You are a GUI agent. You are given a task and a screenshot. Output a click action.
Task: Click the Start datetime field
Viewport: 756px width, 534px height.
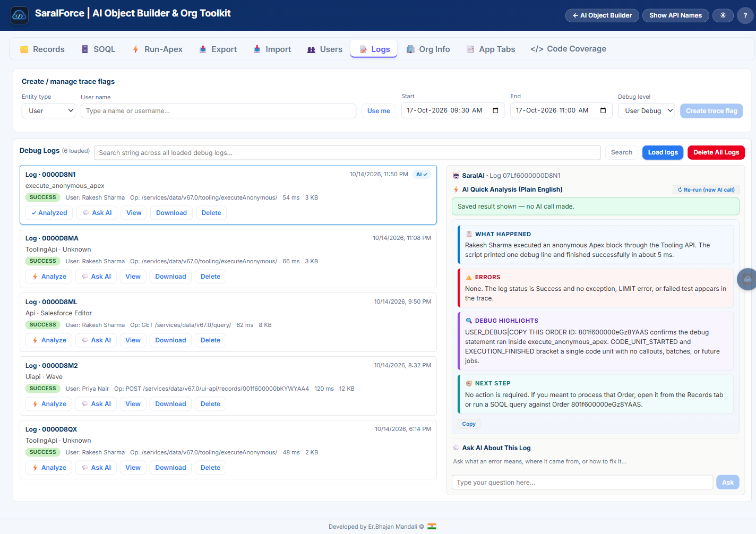(x=452, y=110)
